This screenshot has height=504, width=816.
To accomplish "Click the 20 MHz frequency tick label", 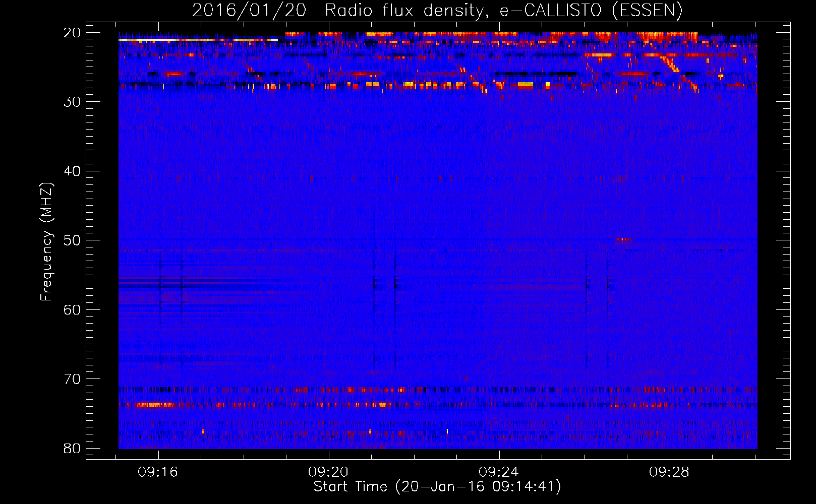I will coord(73,33).
